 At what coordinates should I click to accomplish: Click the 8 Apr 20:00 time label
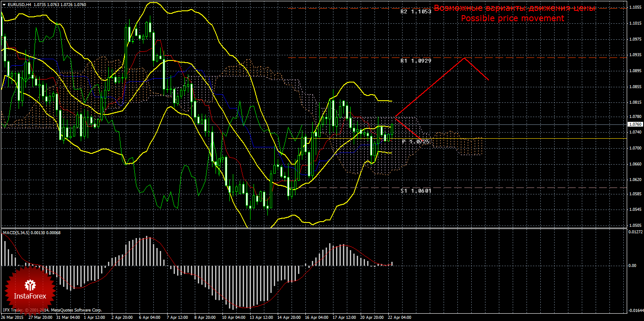click(205, 318)
